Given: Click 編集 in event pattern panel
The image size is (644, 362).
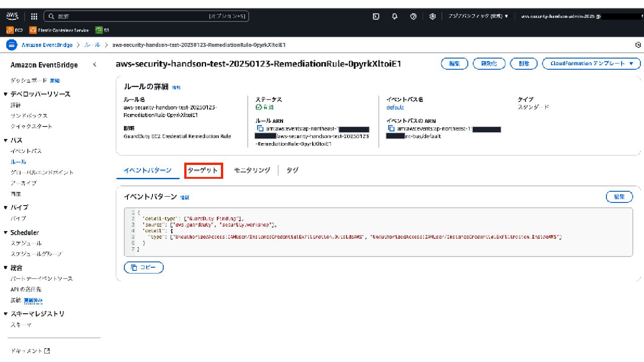Looking at the screenshot, I should click(x=619, y=197).
